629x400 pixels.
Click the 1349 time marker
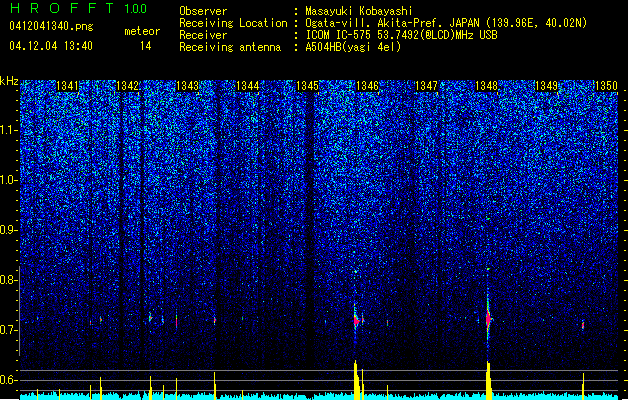point(546,86)
